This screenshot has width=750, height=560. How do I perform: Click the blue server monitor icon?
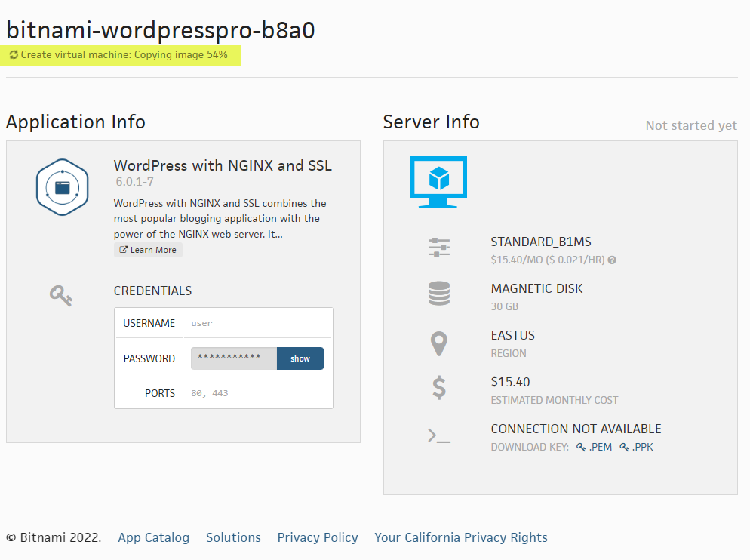pyautogui.click(x=438, y=181)
